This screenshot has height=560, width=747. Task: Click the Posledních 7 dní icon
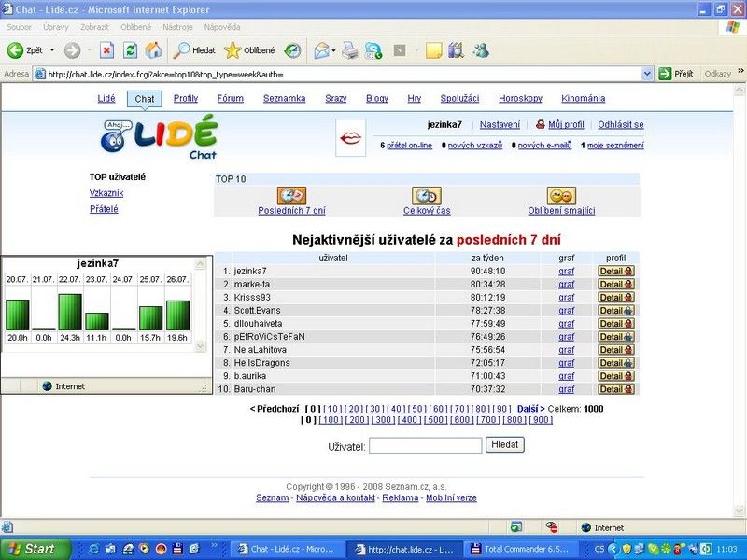tap(292, 196)
